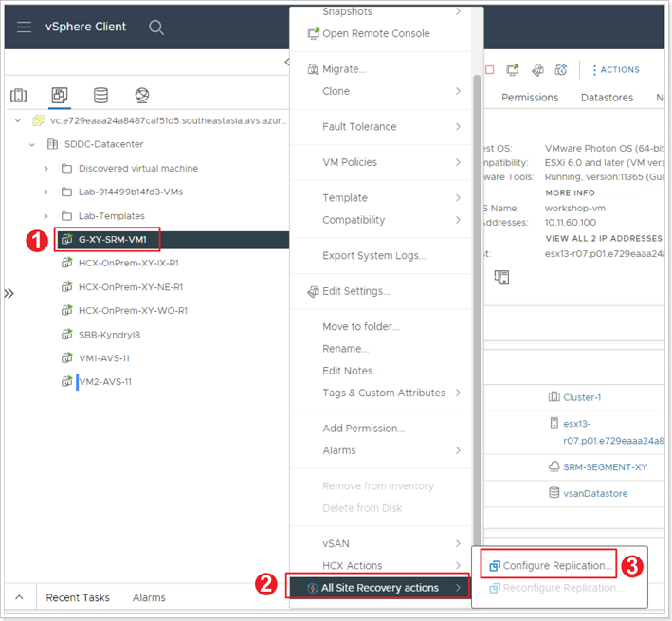Open the Recent Tasks tab
The height and width of the screenshot is (621, 672).
(x=78, y=597)
